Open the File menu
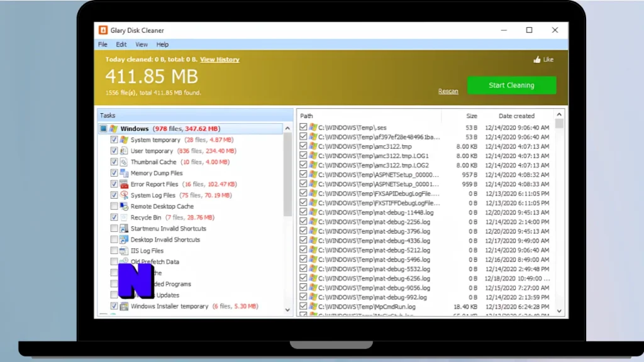 click(103, 45)
